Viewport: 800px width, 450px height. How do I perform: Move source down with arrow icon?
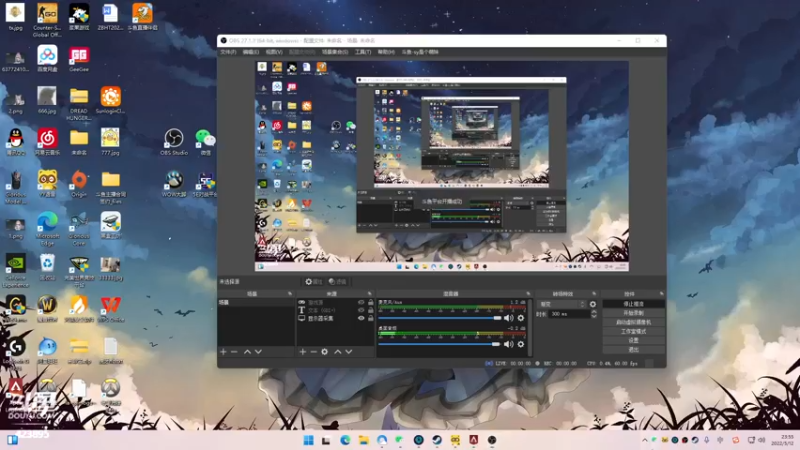[x=349, y=352]
